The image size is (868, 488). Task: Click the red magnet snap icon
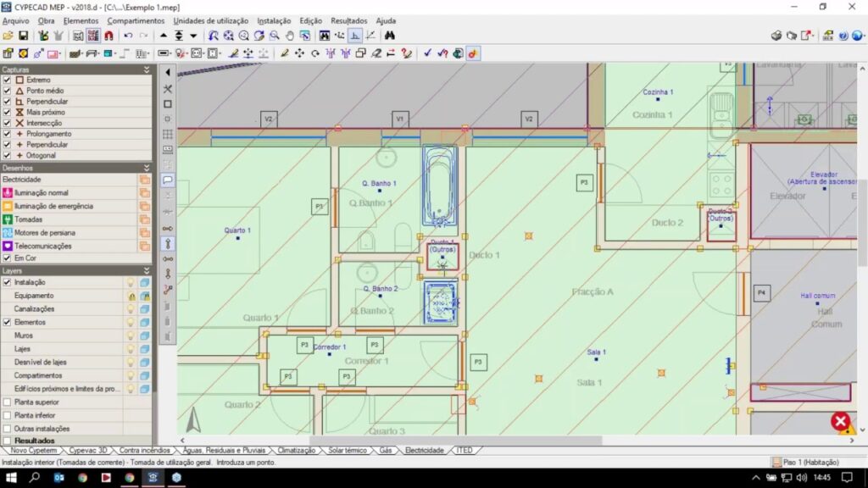pyautogui.click(x=109, y=36)
